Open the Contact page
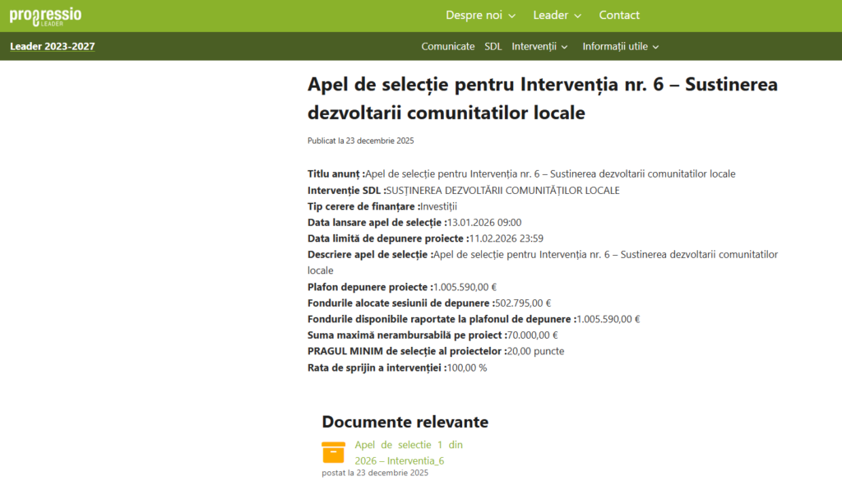 [x=619, y=16]
